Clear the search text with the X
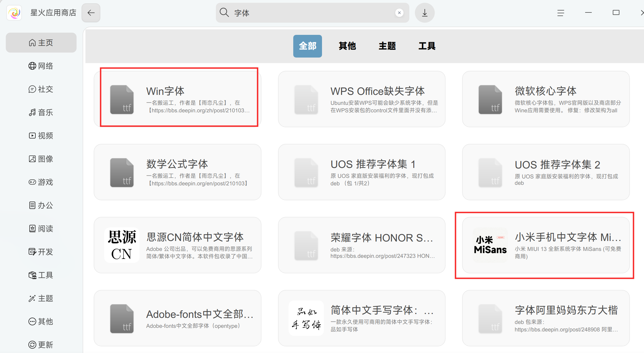 point(399,13)
